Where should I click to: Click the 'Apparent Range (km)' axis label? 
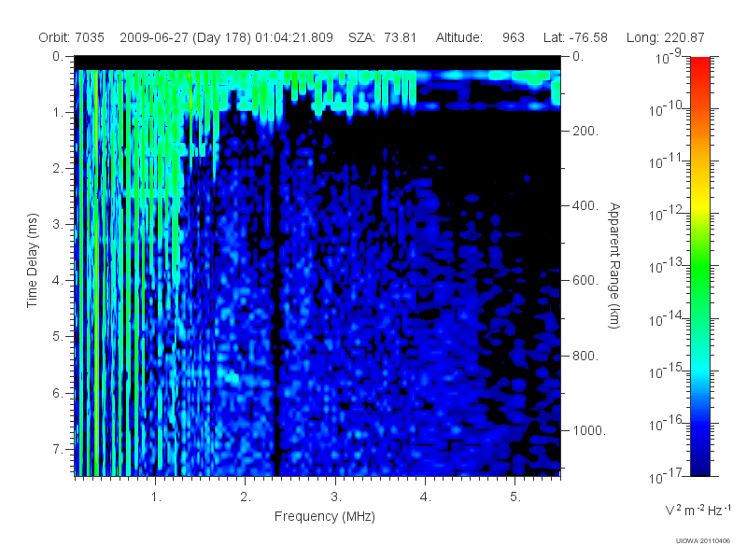point(614,265)
